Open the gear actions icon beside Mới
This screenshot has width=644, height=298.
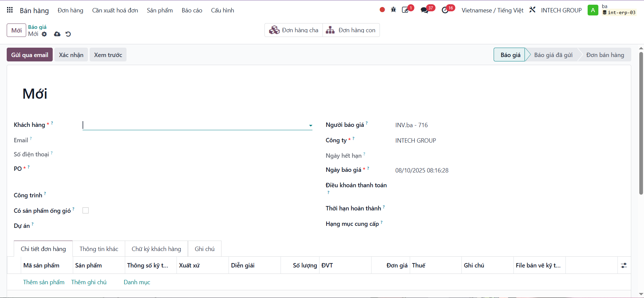pyautogui.click(x=44, y=34)
